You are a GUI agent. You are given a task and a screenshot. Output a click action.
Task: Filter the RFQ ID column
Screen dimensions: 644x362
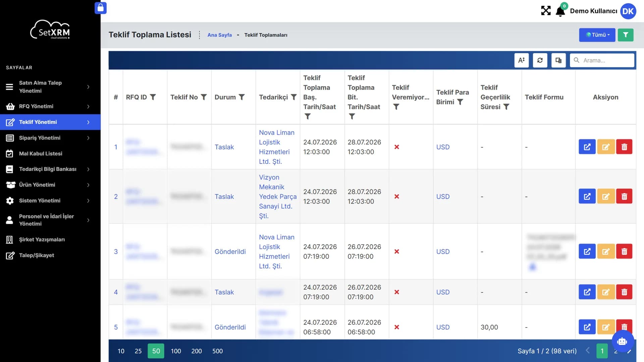tap(153, 97)
